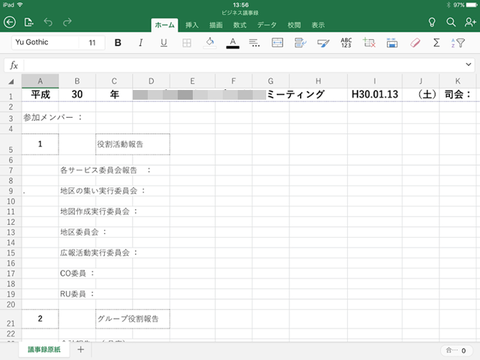Switch to the 挿入 tab
The image size is (480, 360).
[192, 25]
